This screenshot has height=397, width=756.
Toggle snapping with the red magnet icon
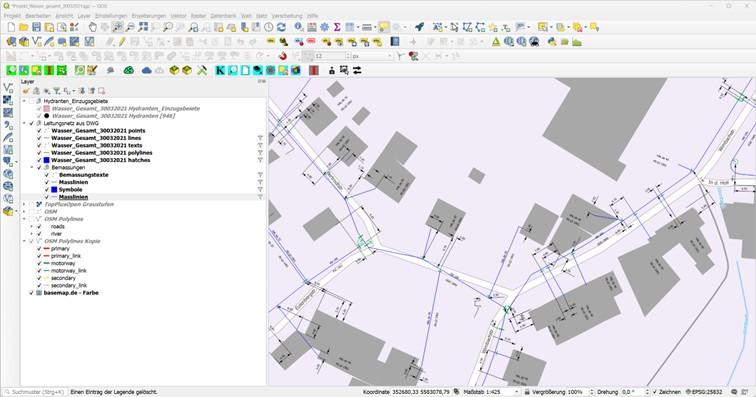[x=283, y=56]
